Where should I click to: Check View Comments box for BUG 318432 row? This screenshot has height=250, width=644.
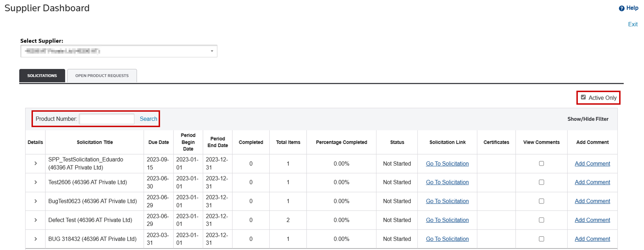[541, 239]
